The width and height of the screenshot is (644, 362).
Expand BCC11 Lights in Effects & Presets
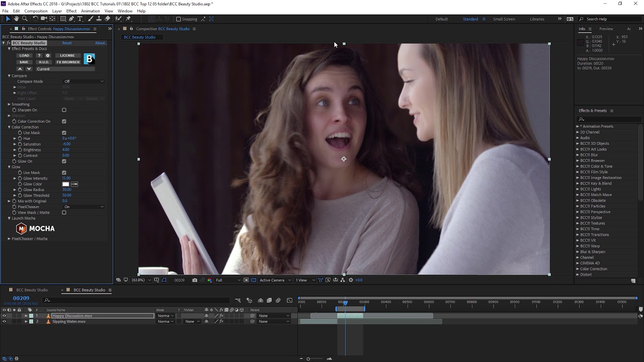(578, 189)
